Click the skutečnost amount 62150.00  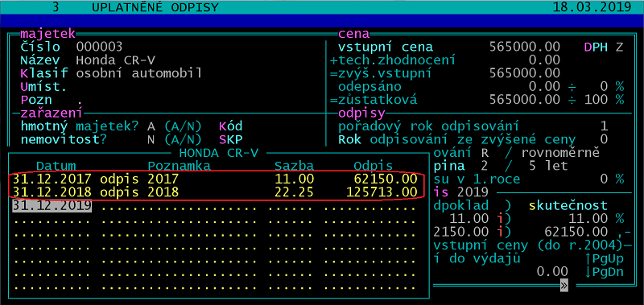(576, 232)
